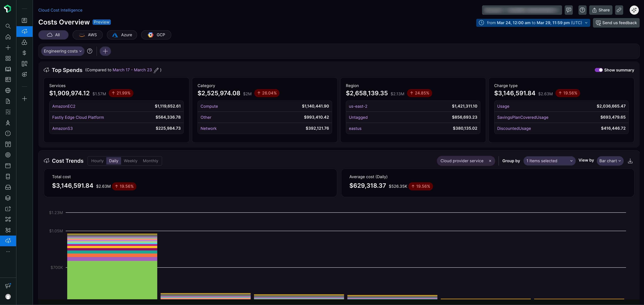Click the orange segment of the first bar
The height and width of the screenshot is (305, 644).
tap(112, 255)
